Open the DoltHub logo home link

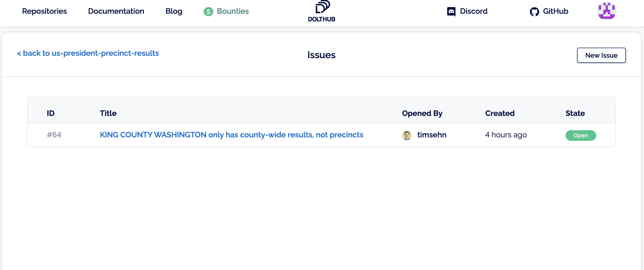tap(322, 11)
